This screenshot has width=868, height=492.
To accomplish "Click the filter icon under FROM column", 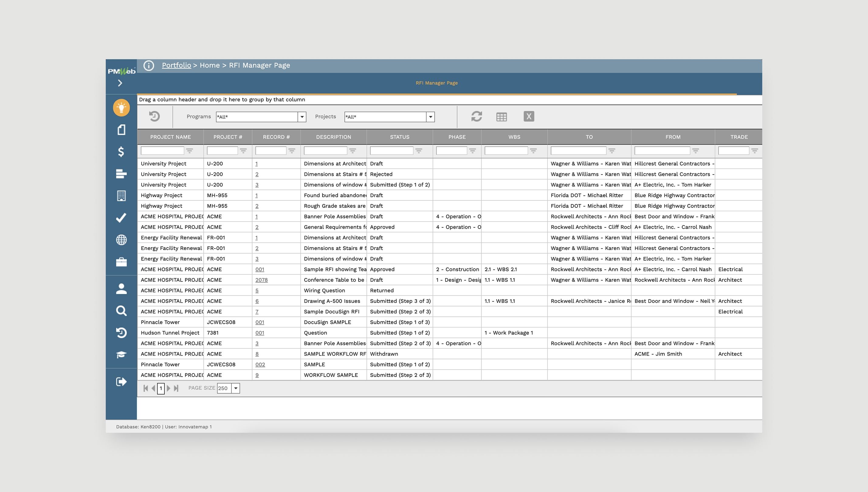I will pyautogui.click(x=696, y=151).
